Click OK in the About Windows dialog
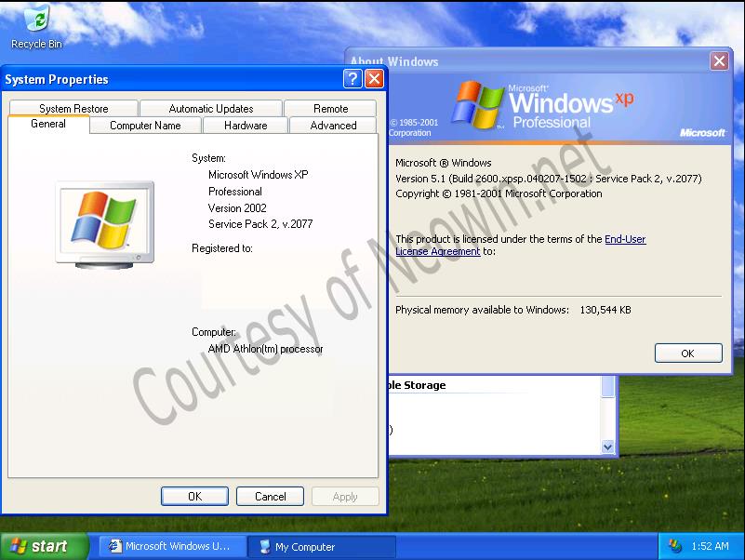This screenshot has width=745, height=560. (x=688, y=353)
